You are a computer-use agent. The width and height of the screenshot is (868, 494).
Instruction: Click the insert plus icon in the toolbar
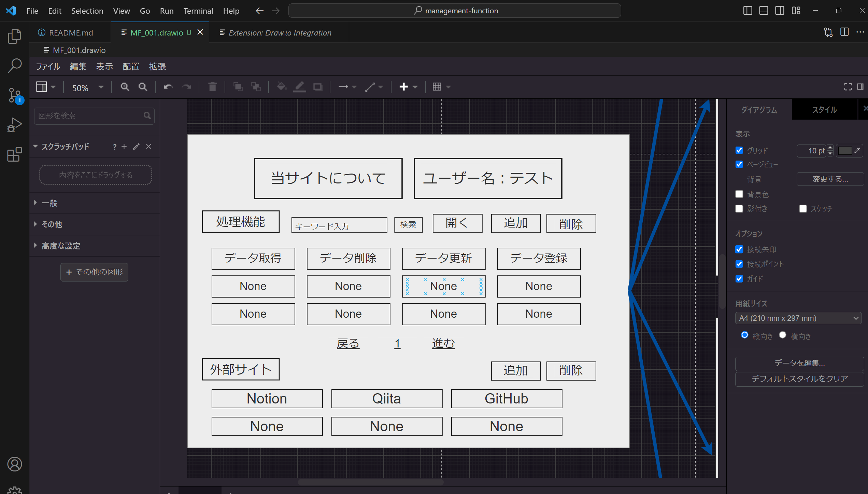click(404, 87)
